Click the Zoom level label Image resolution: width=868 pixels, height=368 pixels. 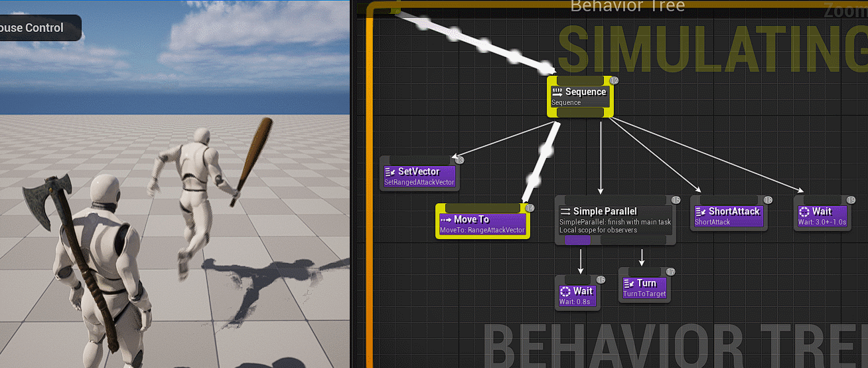point(845,9)
